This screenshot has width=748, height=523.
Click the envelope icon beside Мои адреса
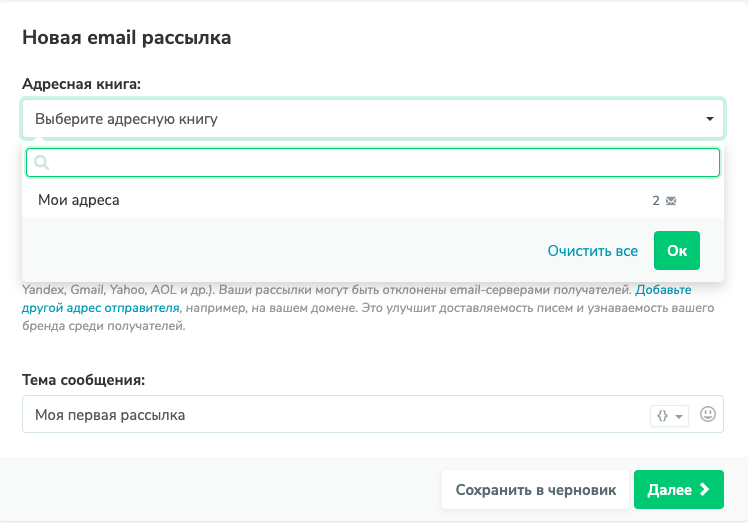[x=671, y=201]
